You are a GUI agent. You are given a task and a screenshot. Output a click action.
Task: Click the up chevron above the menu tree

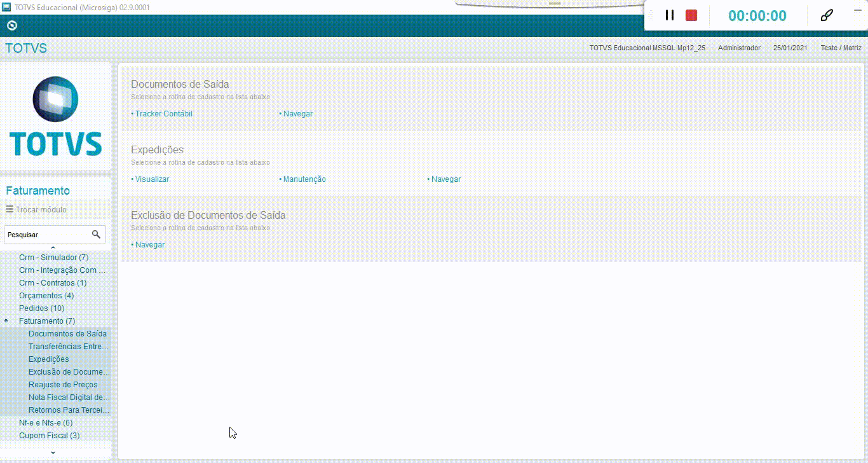tap(53, 248)
